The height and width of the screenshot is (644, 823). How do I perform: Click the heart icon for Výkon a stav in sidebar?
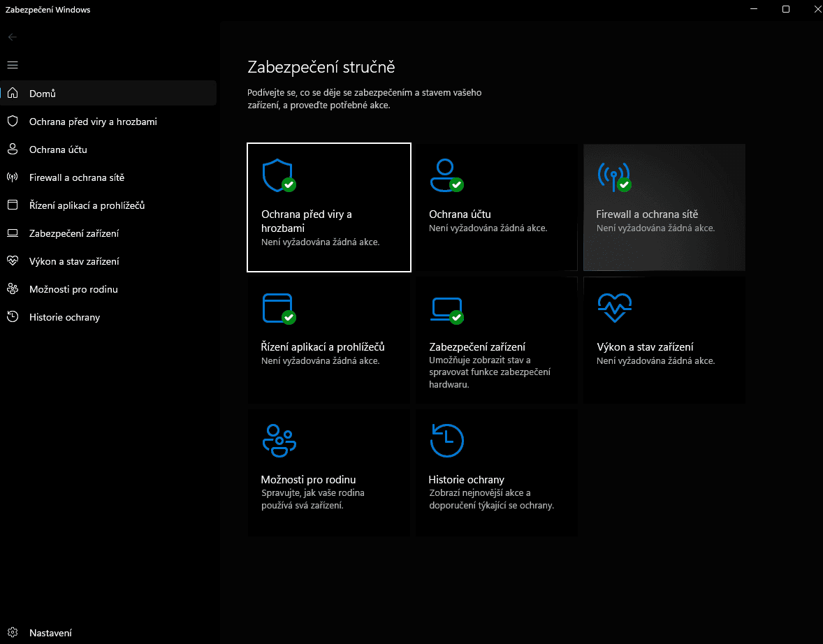(13, 261)
